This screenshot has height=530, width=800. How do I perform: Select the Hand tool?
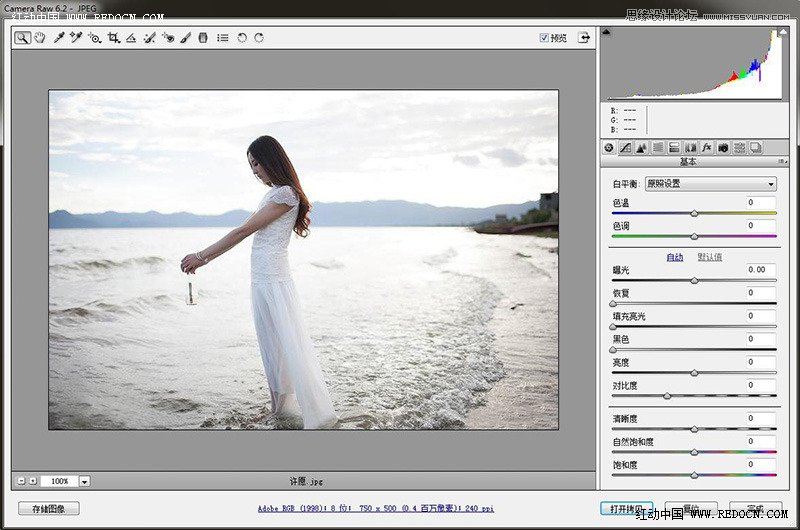pos(40,38)
